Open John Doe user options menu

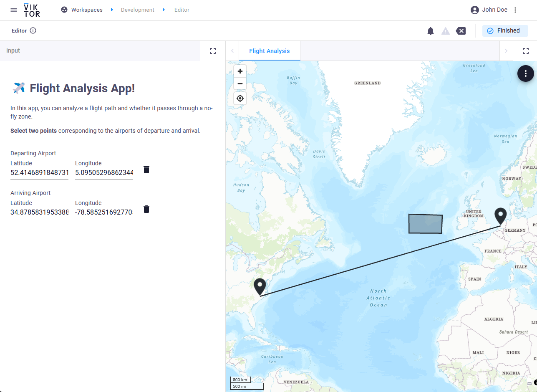pos(515,10)
